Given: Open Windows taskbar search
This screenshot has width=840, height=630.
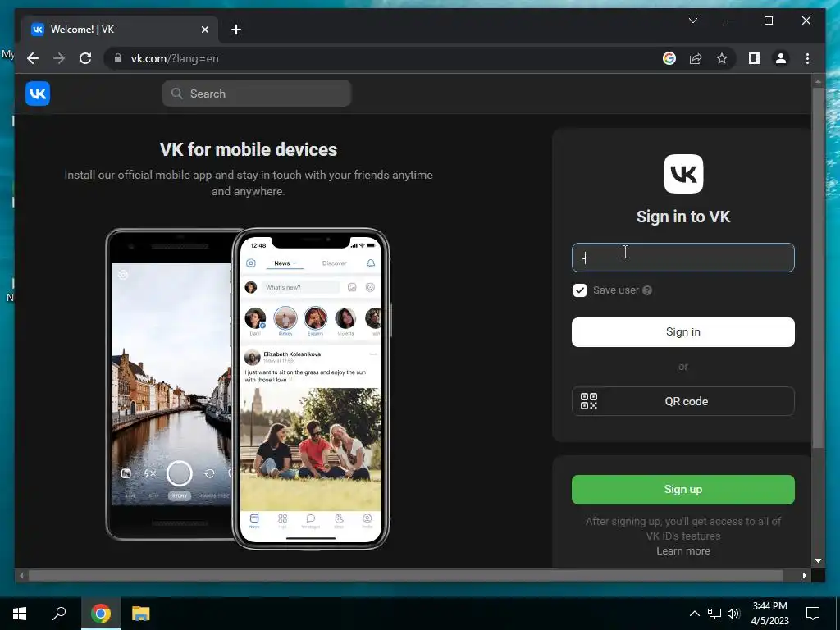Looking at the screenshot, I should 59,614.
